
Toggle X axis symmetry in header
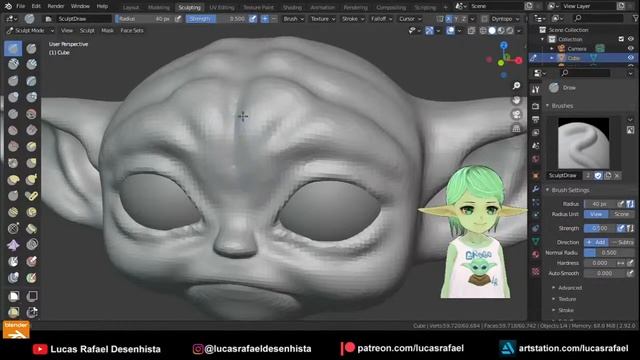pos(449,19)
